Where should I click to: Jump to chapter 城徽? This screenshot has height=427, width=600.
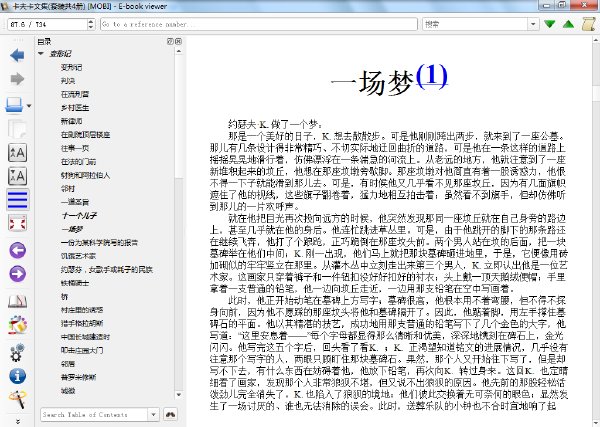click(68, 391)
